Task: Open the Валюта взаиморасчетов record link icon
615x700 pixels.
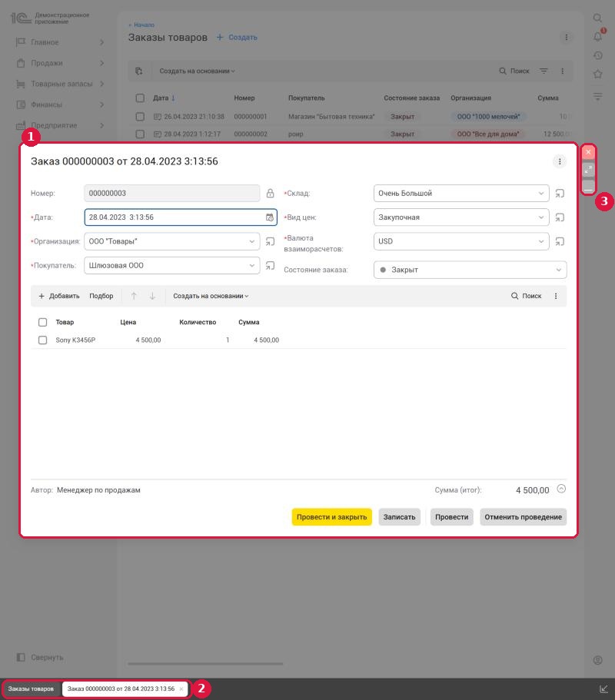Action: [560, 241]
